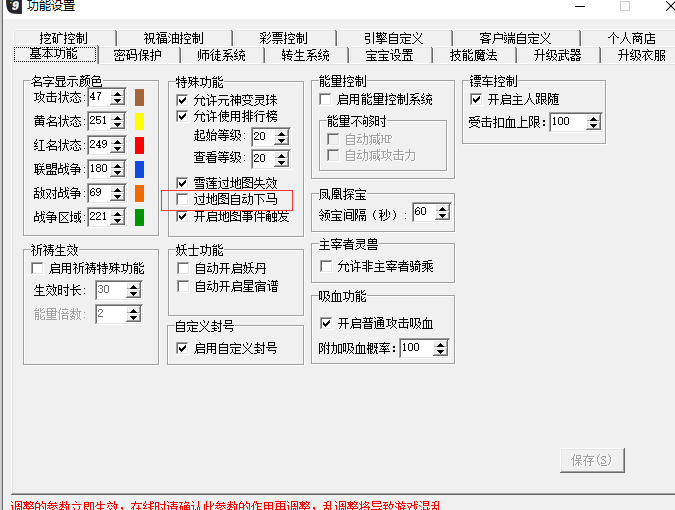Pick the 攻击状态 brown color swatch
675x510 pixels.
pos(139,97)
